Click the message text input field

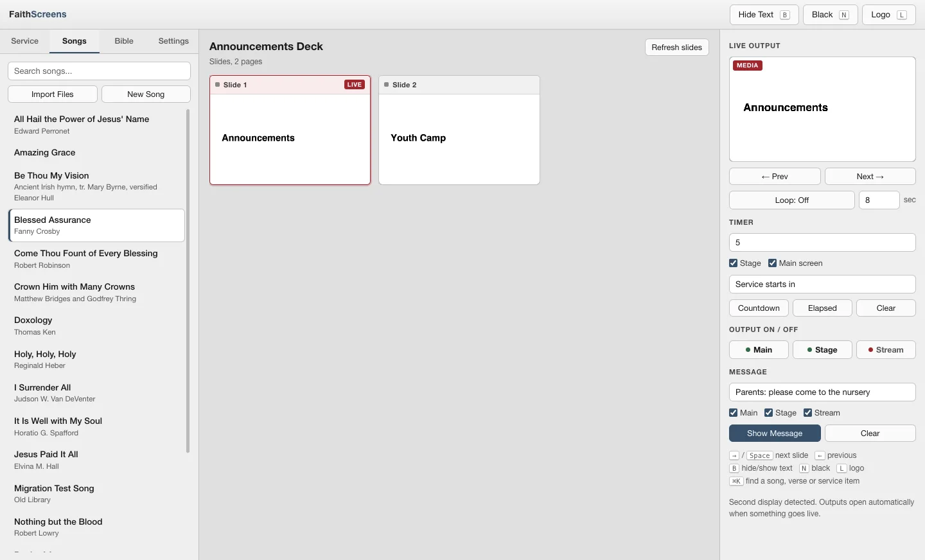822,392
